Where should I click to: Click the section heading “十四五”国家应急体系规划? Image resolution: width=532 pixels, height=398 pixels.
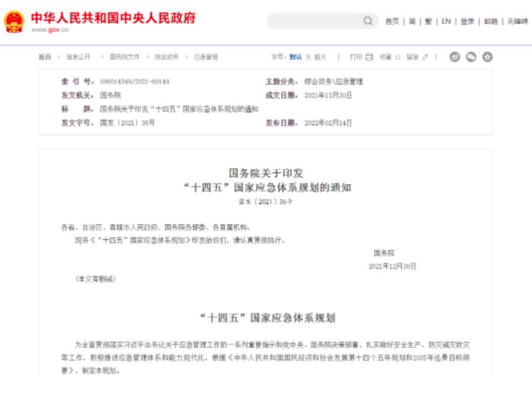point(268,318)
